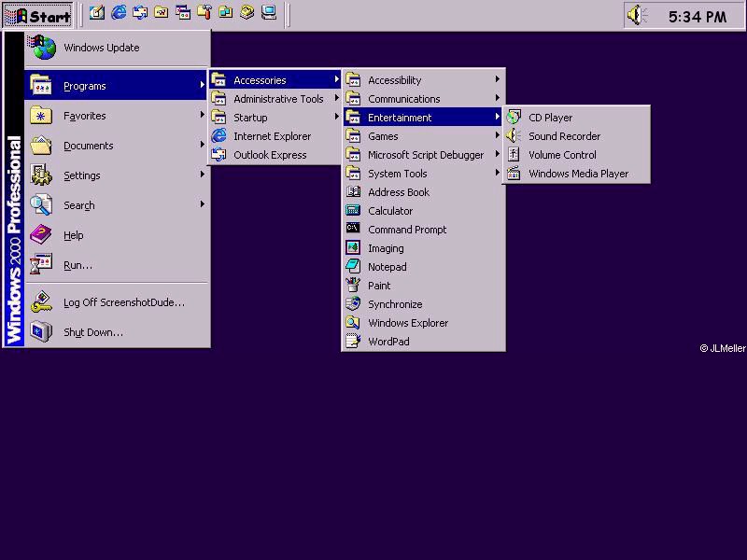Image resolution: width=747 pixels, height=560 pixels.
Task: Expand the Settings submenu arrow
Action: pyautogui.click(x=202, y=175)
